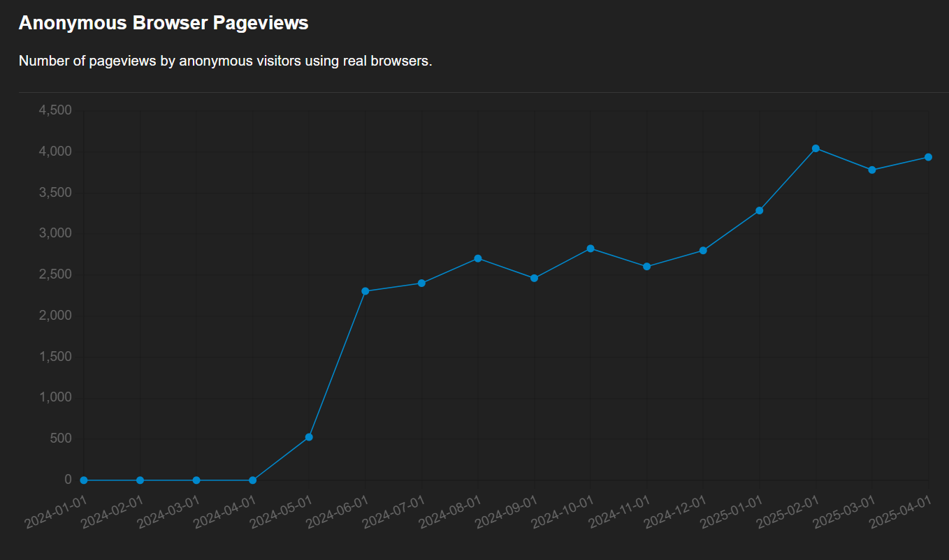949x560 pixels.
Task: Click the 2024-09-01 data point
Action: tap(535, 278)
